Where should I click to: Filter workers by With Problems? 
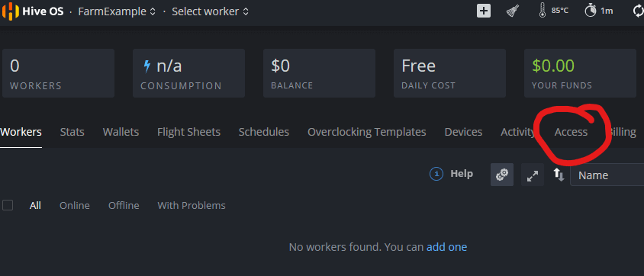pyautogui.click(x=192, y=205)
